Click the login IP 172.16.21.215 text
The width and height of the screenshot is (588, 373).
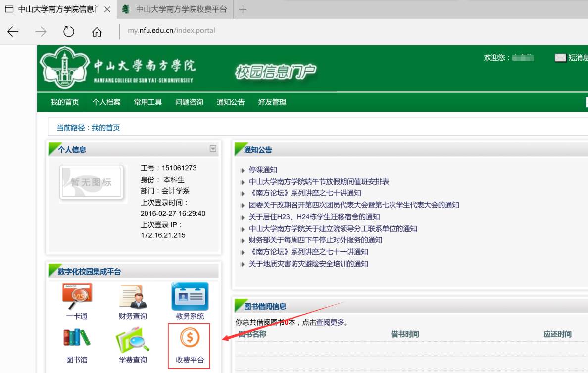163,235
